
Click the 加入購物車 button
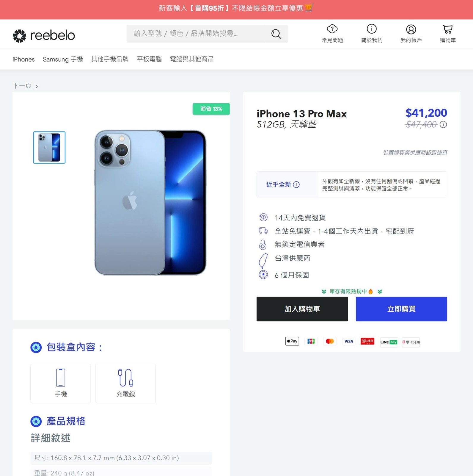pyautogui.click(x=302, y=309)
